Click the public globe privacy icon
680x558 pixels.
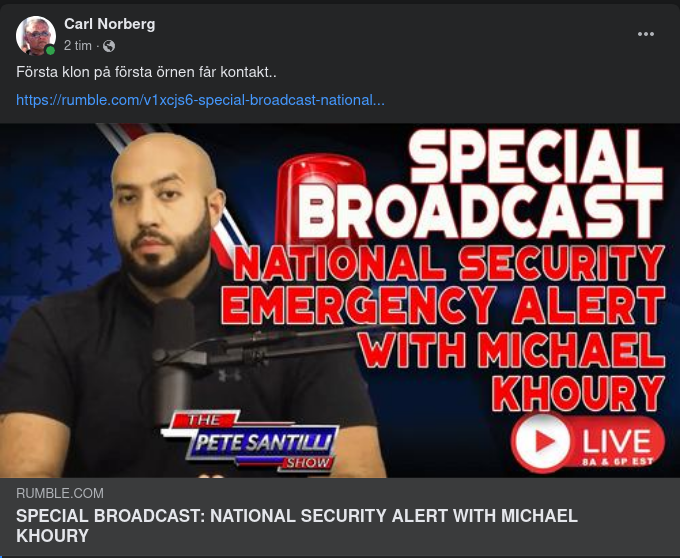pyautogui.click(x=109, y=46)
